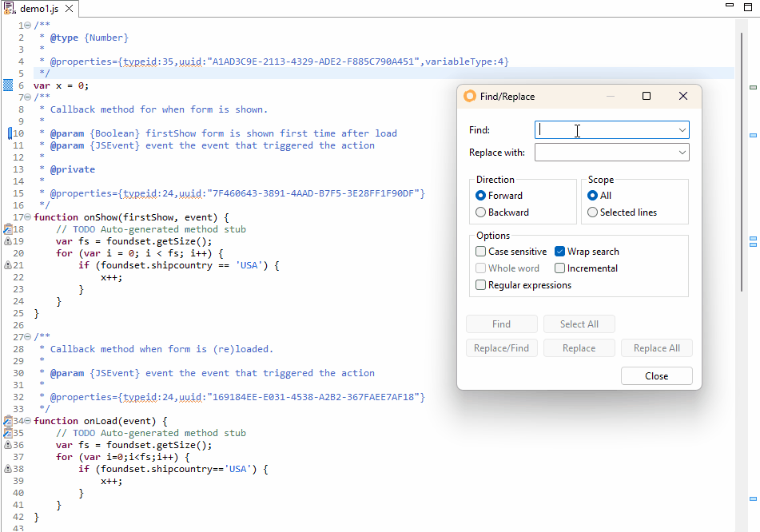
Task: Click the warning marker at line 21
Action: (8, 265)
